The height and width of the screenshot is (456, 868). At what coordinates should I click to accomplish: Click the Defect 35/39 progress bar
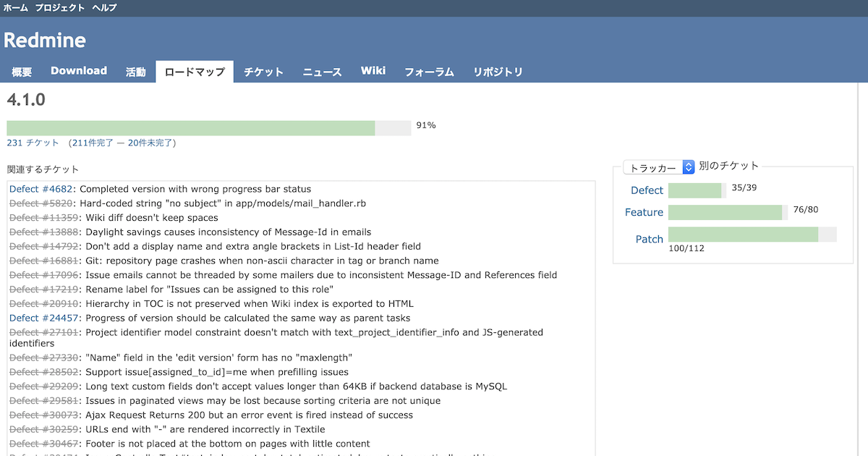(x=697, y=190)
